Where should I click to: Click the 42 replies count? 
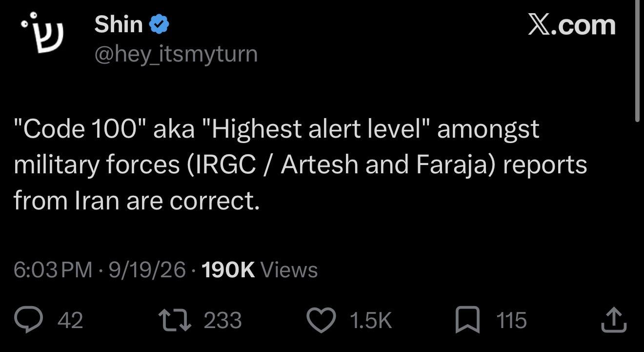tap(70, 321)
